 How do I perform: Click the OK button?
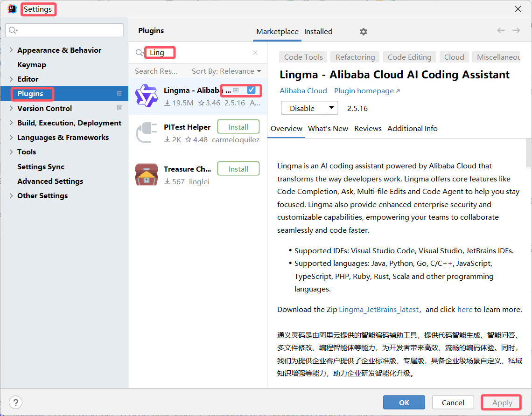pyautogui.click(x=404, y=402)
